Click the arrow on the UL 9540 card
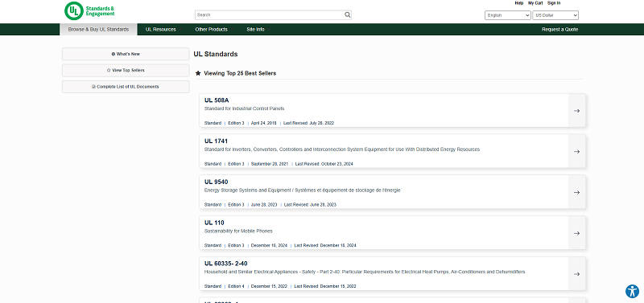644x303 pixels. pyautogui.click(x=576, y=192)
